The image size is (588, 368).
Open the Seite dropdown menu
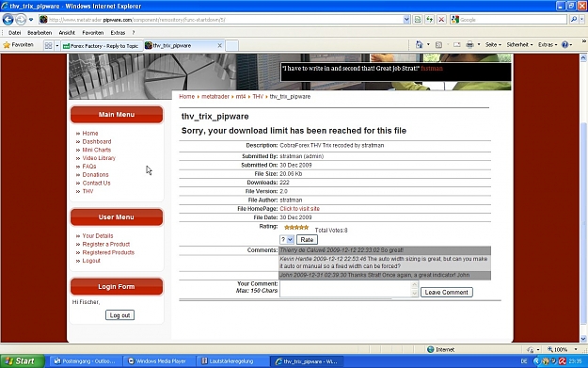click(x=493, y=44)
